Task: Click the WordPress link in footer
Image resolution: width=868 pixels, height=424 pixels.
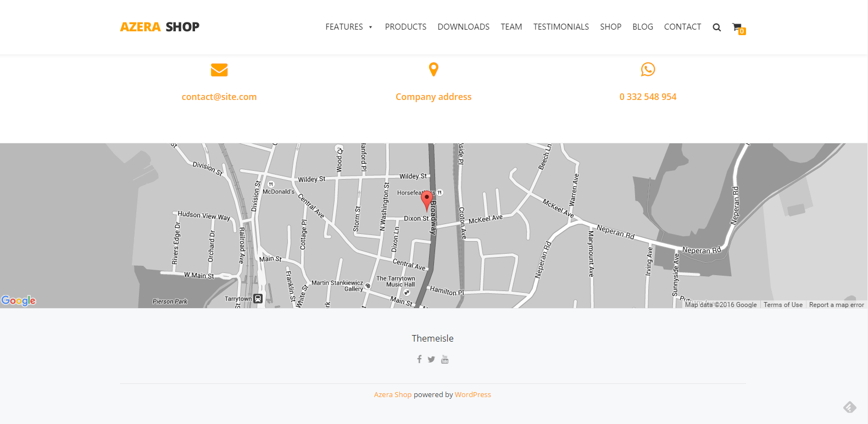Action: coord(472,394)
